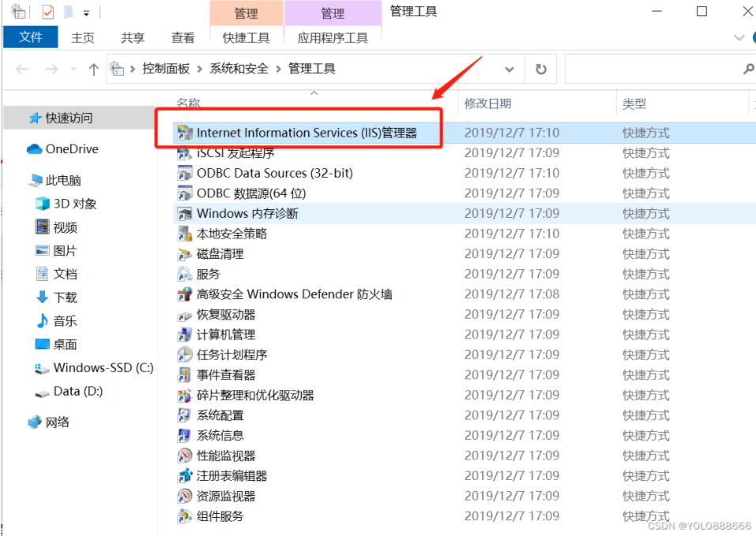Open the 文件 menu tab
Image resolution: width=756 pixels, height=536 pixels.
pos(31,37)
